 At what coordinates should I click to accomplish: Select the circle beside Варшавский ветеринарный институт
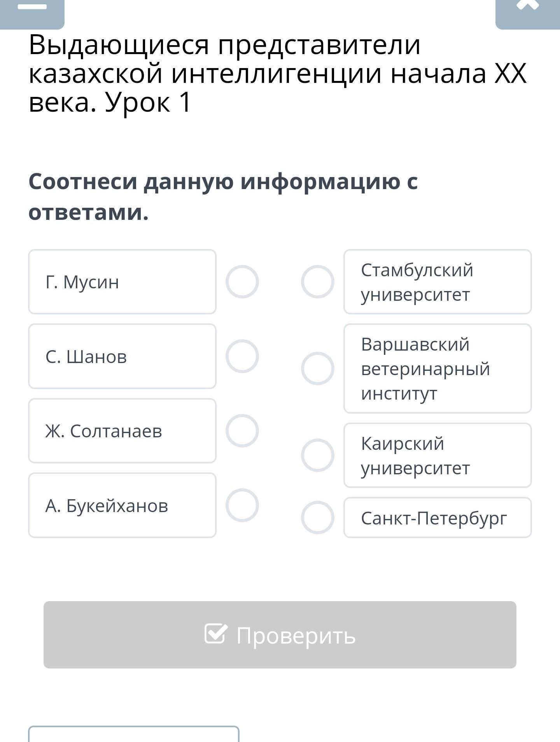(317, 368)
